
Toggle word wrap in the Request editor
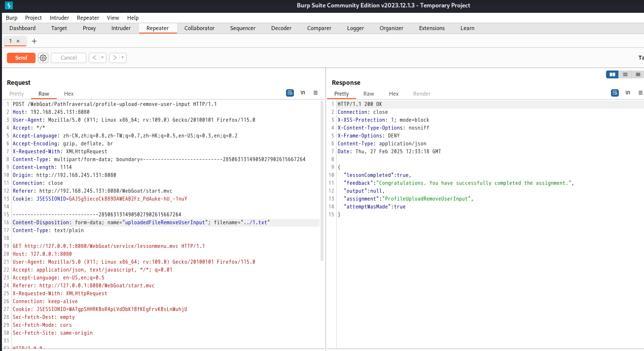[290, 93]
